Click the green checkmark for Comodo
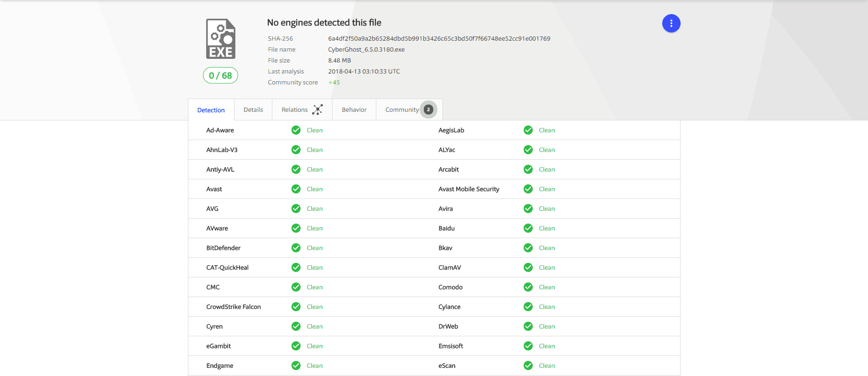The height and width of the screenshot is (376, 868). pyautogui.click(x=528, y=287)
